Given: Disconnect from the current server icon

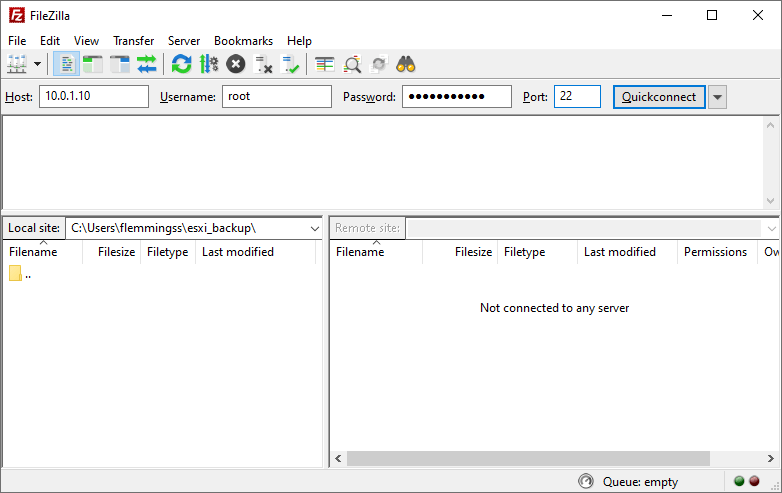Looking at the screenshot, I should pyautogui.click(x=263, y=64).
